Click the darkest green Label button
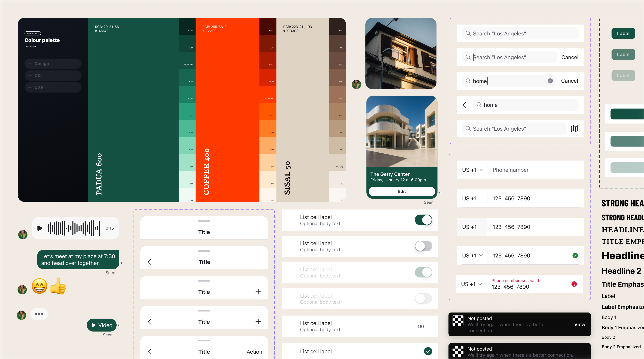Viewport: 644px width, 359px height. click(x=623, y=33)
